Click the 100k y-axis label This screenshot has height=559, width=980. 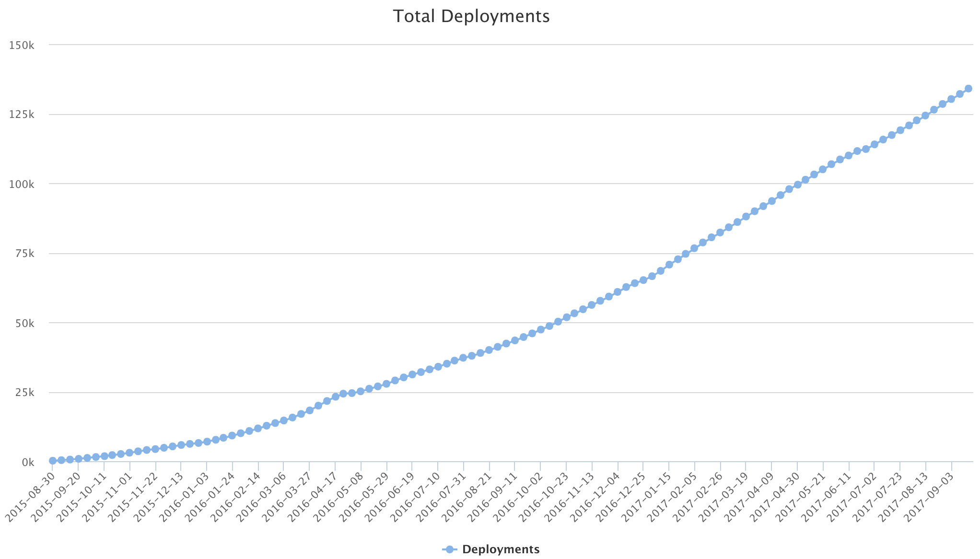[x=22, y=184]
